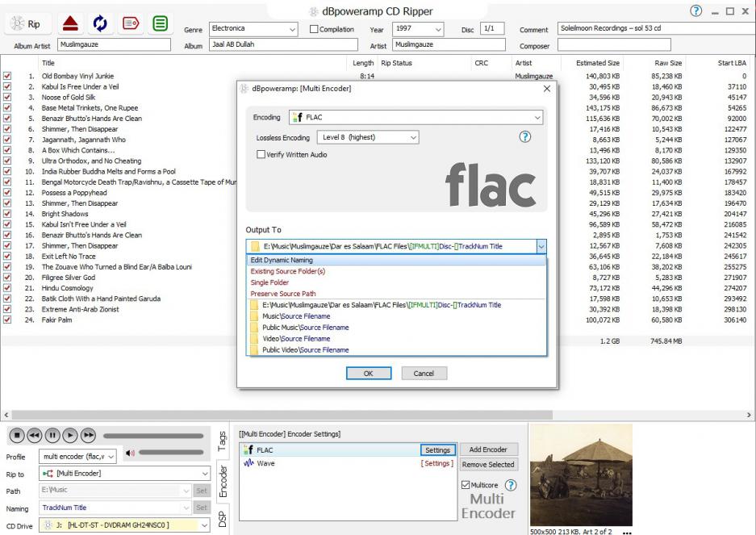Click the album art thumbnail
Viewport: 756px width, 535px height.
click(x=580, y=474)
